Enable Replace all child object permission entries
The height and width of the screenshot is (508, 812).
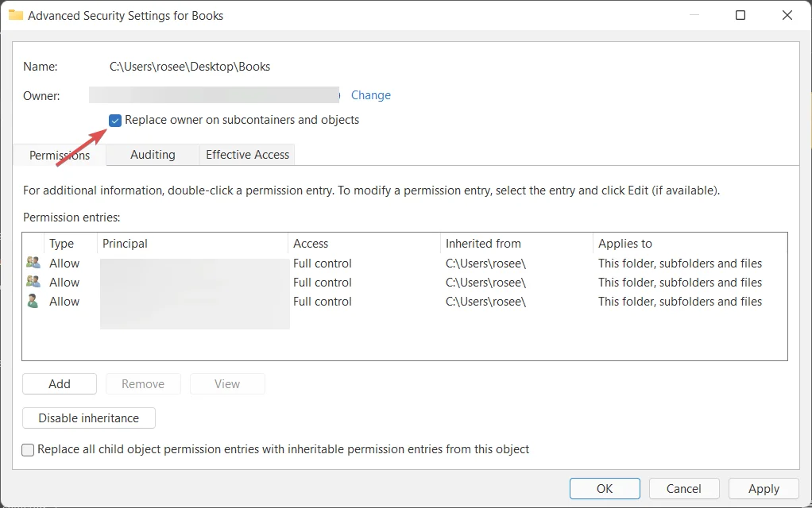tap(29, 450)
